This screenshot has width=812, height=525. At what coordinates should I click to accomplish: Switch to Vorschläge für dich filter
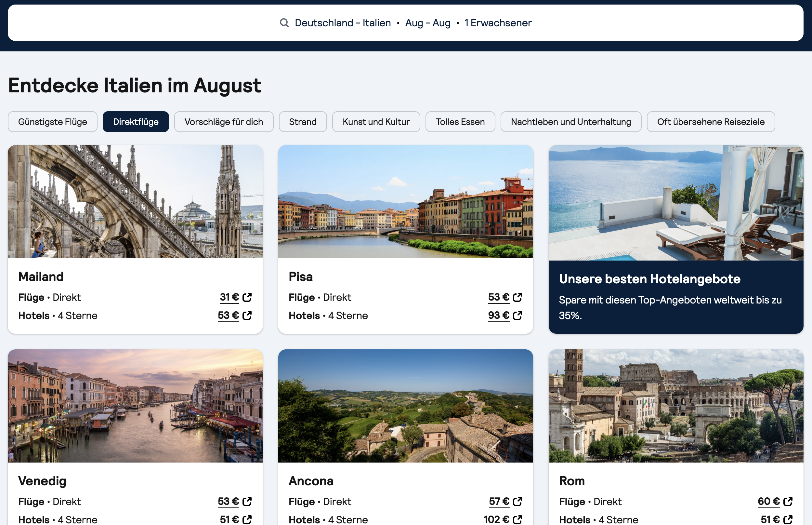pyautogui.click(x=224, y=122)
